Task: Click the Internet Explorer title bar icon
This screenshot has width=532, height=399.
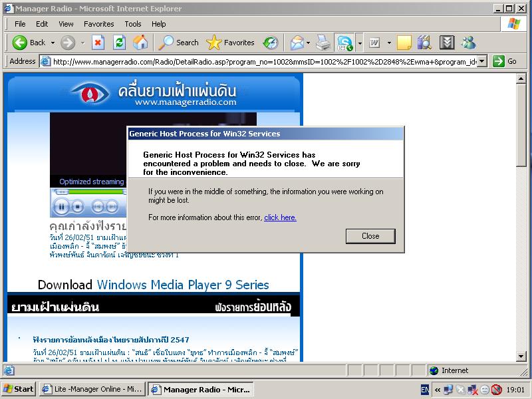Action: (x=9, y=8)
